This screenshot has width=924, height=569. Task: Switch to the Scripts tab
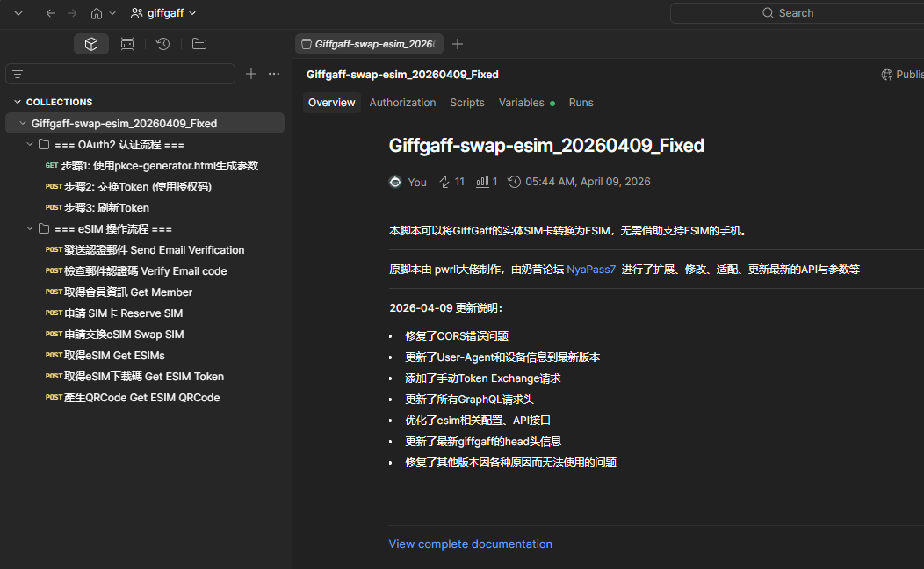[x=467, y=103]
